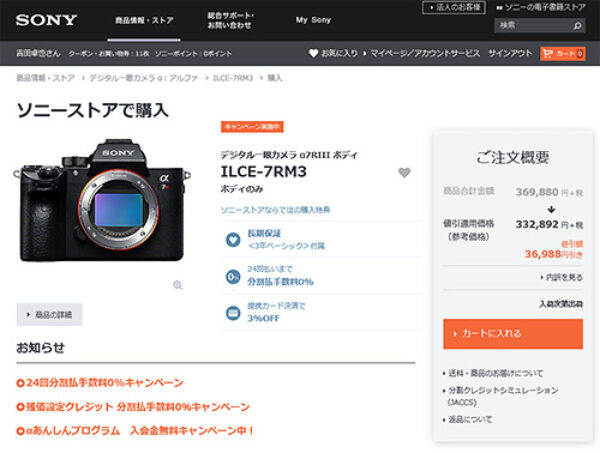Toggle the favorite heart next to ILCE-7RM3
The width and height of the screenshot is (600, 453).
coord(404,172)
